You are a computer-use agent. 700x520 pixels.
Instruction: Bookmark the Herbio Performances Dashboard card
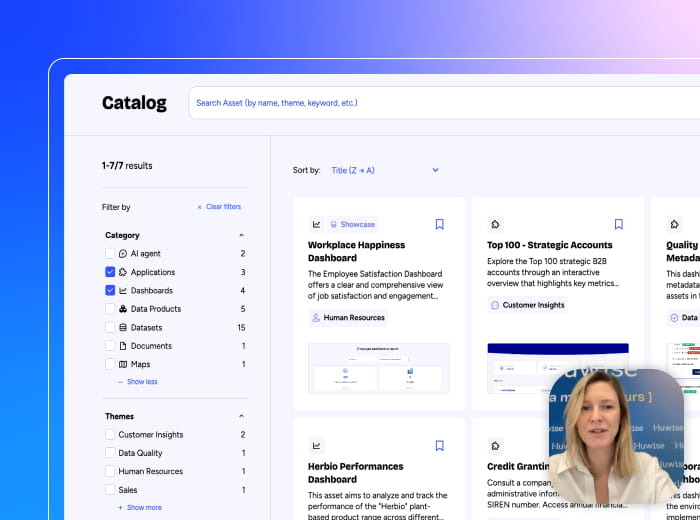(439, 446)
